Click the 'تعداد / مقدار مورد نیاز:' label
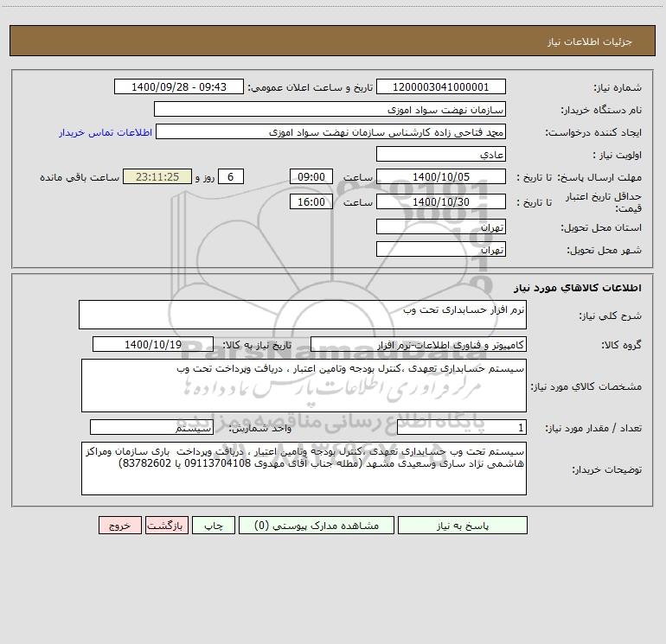The width and height of the screenshot is (666, 644). 593,429
